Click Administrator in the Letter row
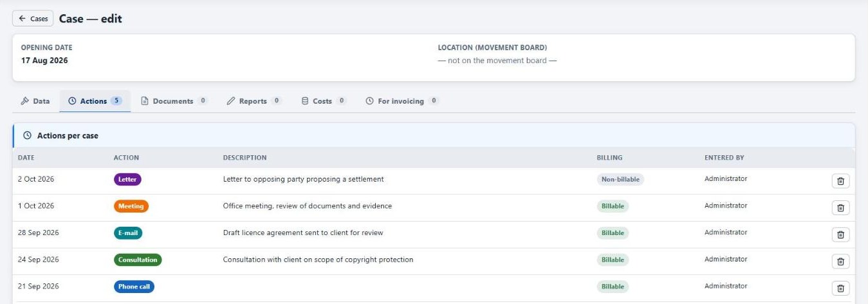Screen dimensions: 868x304 point(726,178)
